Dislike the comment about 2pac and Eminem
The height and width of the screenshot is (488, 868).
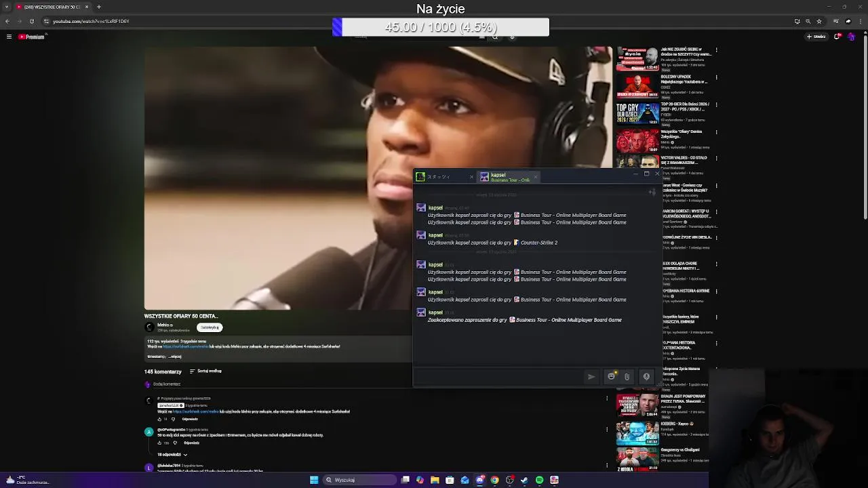click(175, 443)
